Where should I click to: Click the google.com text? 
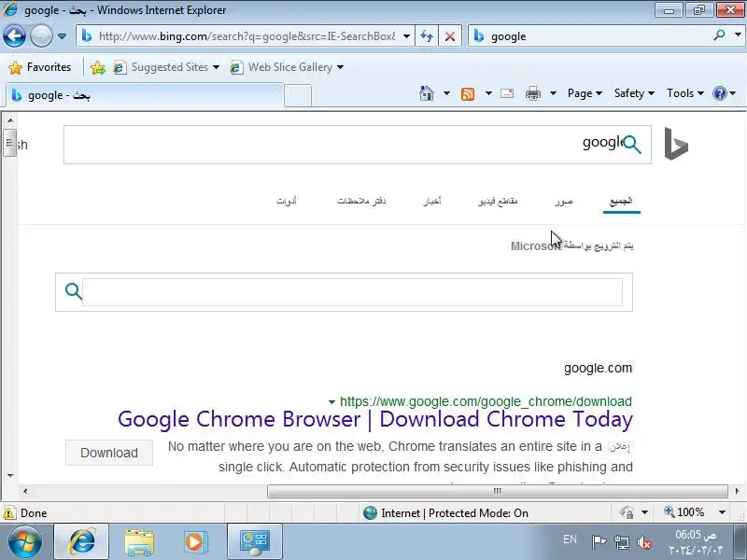pyautogui.click(x=598, y=368)
